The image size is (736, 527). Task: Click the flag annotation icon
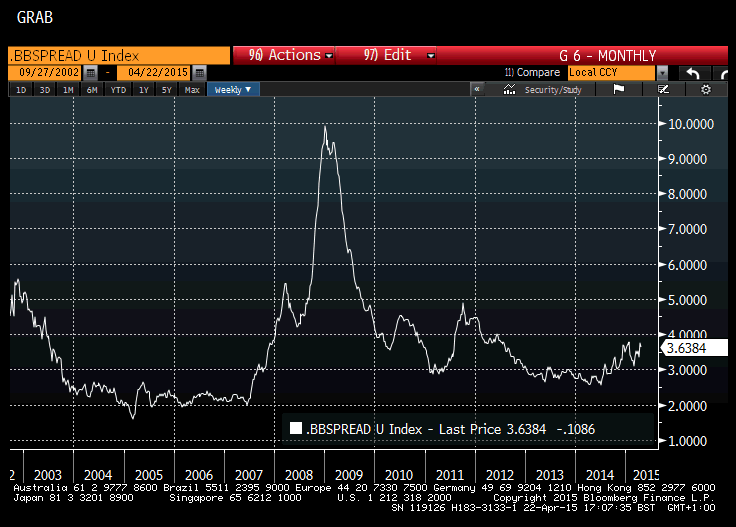[619, 89]
